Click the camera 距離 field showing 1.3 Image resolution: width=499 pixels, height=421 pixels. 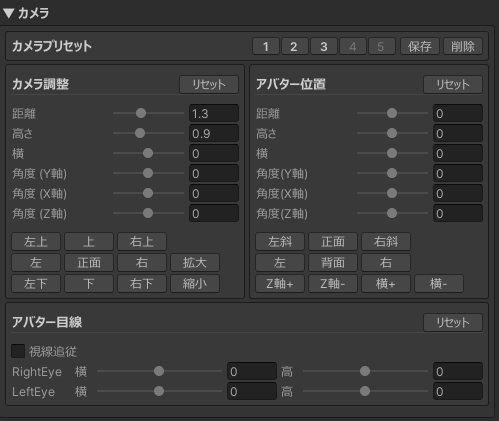[214, 113]
